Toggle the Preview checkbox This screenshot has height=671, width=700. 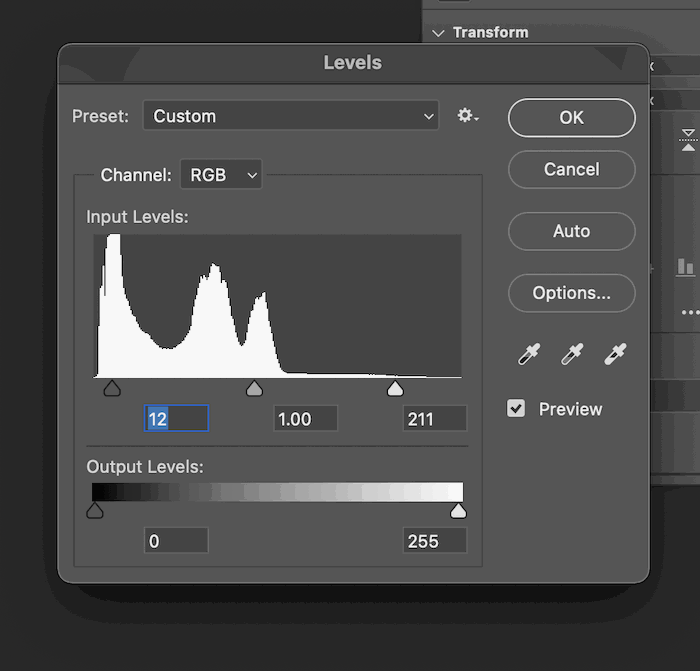pyautogui.click(x=516, y=409)
